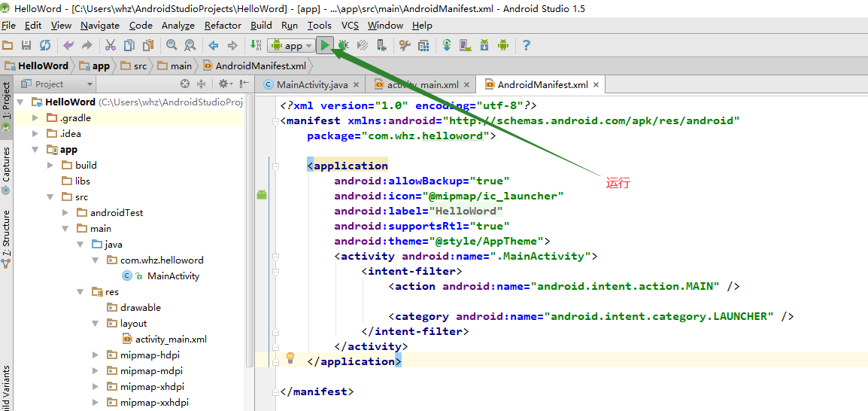Select the drawable folder
868x411 pixels.
point(141,307)
